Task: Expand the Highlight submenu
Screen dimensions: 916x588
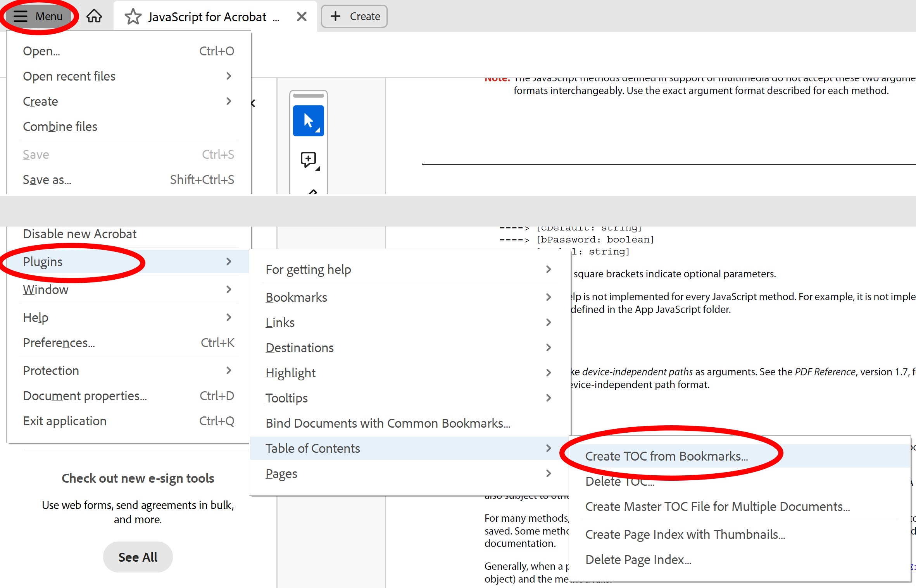Action: click(x=410, y=373)
